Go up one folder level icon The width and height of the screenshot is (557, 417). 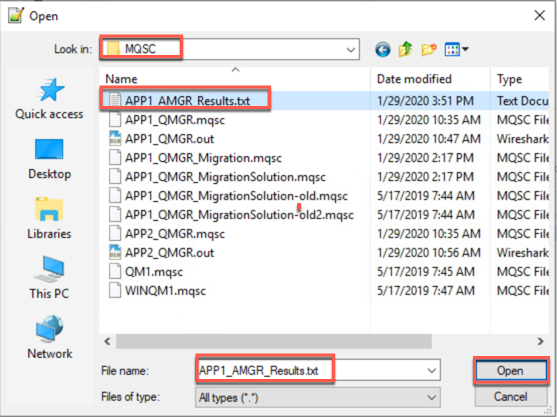pos(405,49)
